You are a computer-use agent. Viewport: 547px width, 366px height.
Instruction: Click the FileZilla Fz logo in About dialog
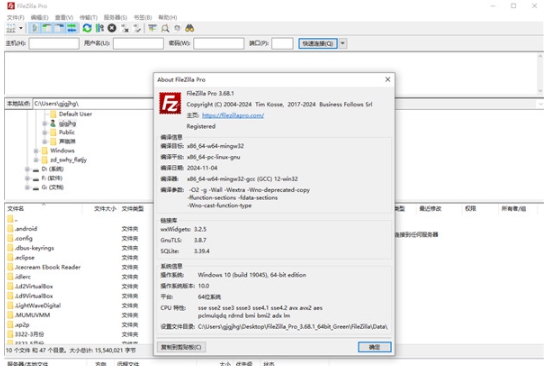(x=170, y=103)
